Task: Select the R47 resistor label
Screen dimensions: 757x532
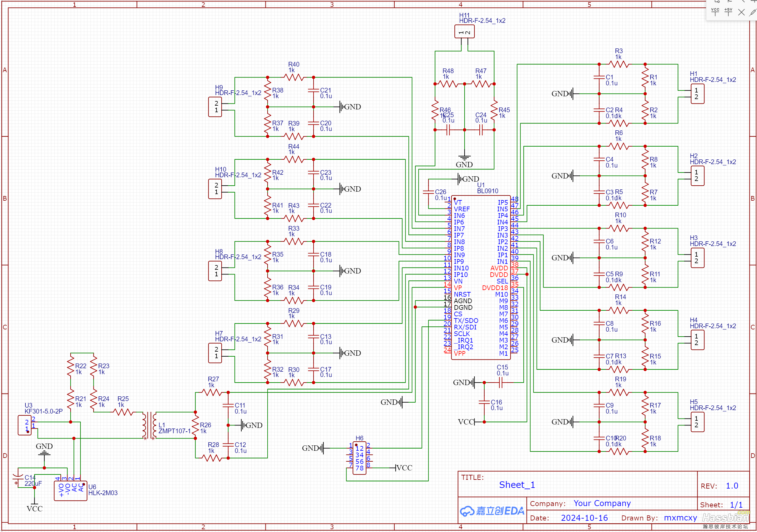Action: (481, 71)
